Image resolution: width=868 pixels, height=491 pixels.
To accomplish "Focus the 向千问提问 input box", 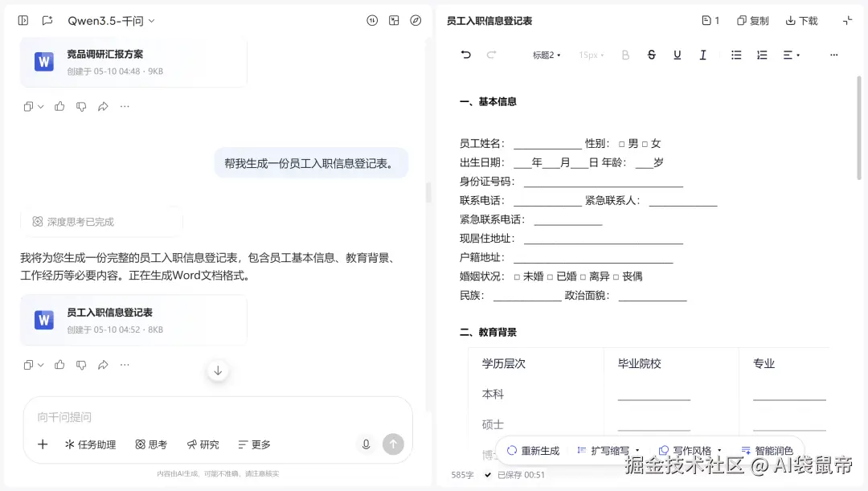I will 218,417.
